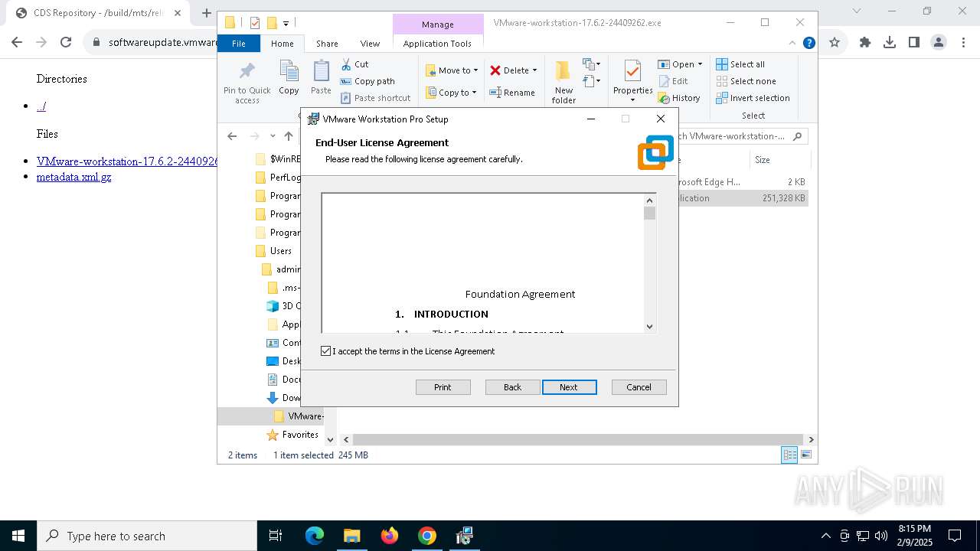The height and width of the screenshot is (551, 980).
Task: Open recent locations dropdown in Explorer
Action: [x=272, y=136]
